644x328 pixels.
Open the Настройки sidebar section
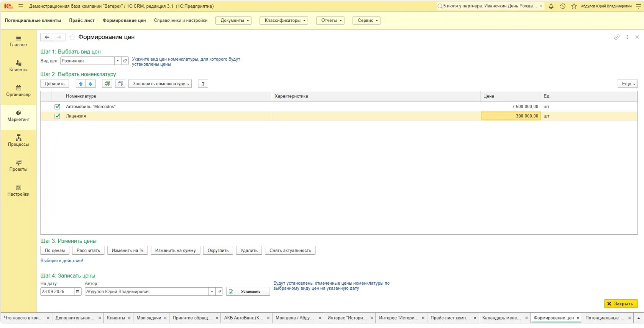click(x=18, y=191)
